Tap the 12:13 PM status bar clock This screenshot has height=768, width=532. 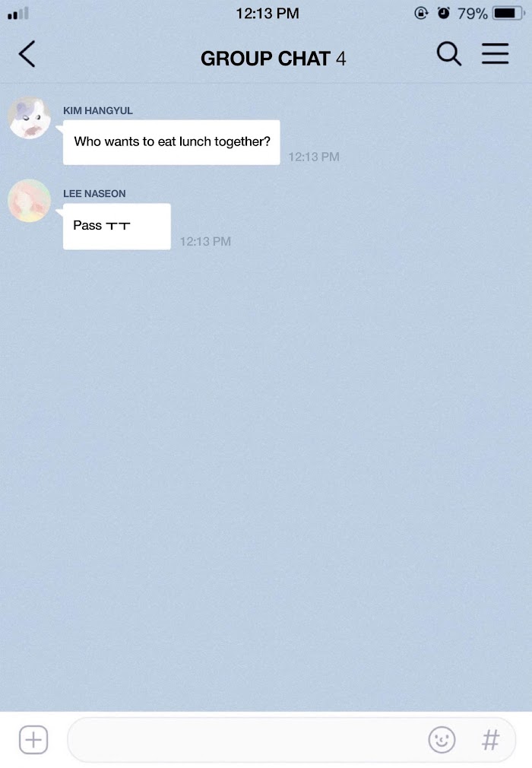coord(268,13)
